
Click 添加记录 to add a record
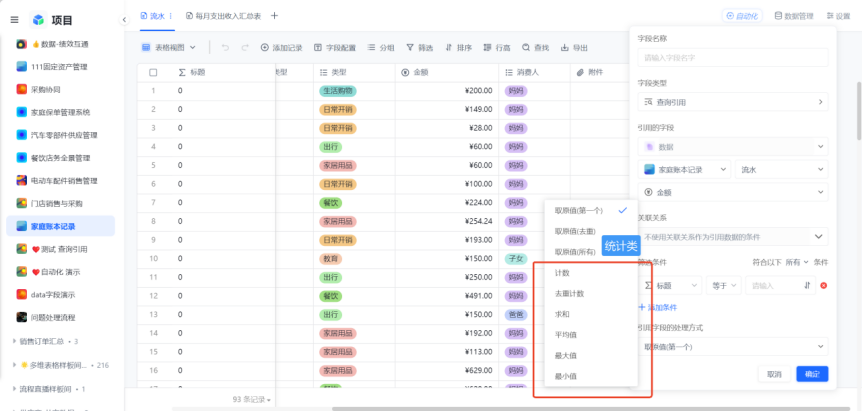pos(281,48)
